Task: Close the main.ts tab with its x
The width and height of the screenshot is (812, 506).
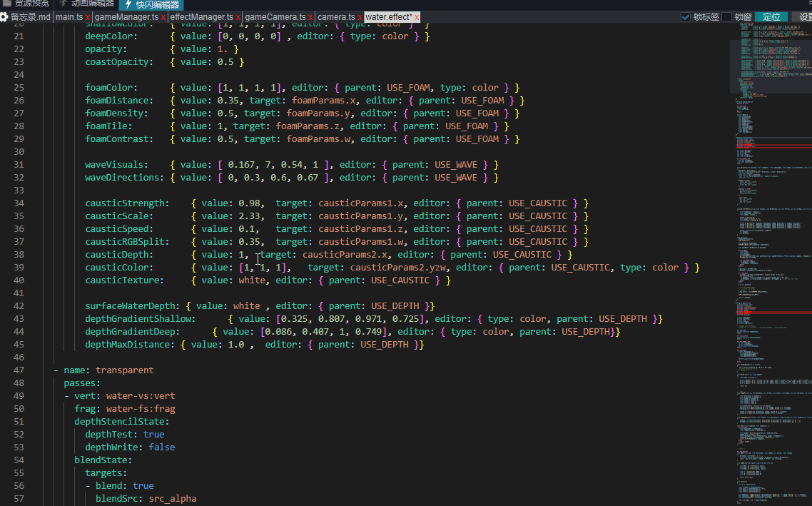Action: pos(88,18)
